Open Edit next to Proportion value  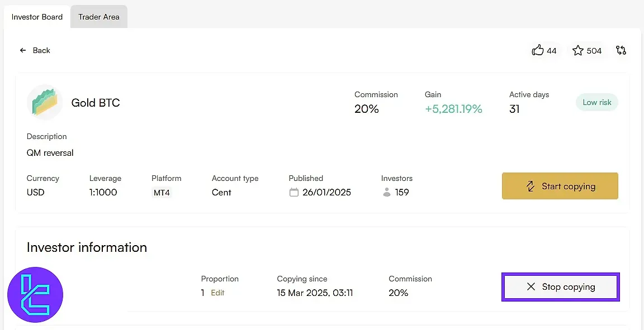[217, 292]
